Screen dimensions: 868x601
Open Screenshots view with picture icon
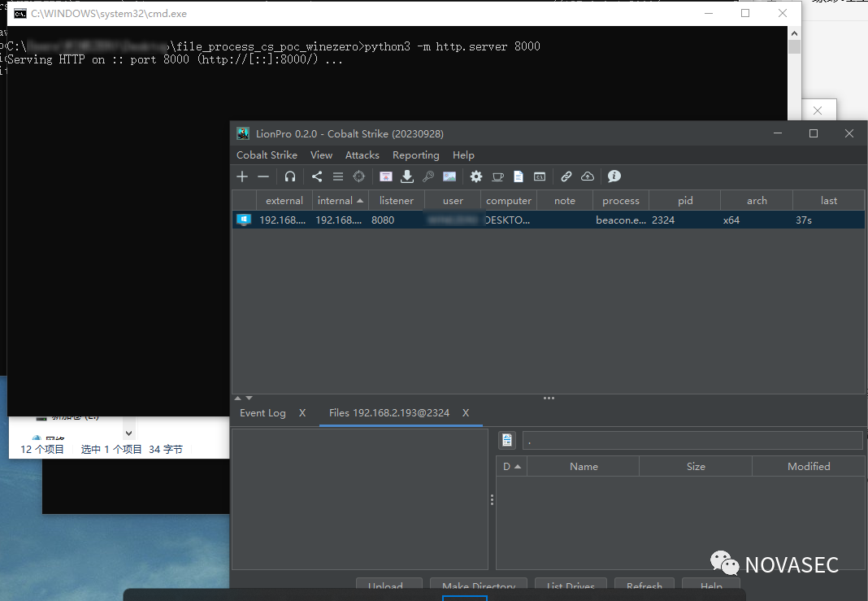449,176
